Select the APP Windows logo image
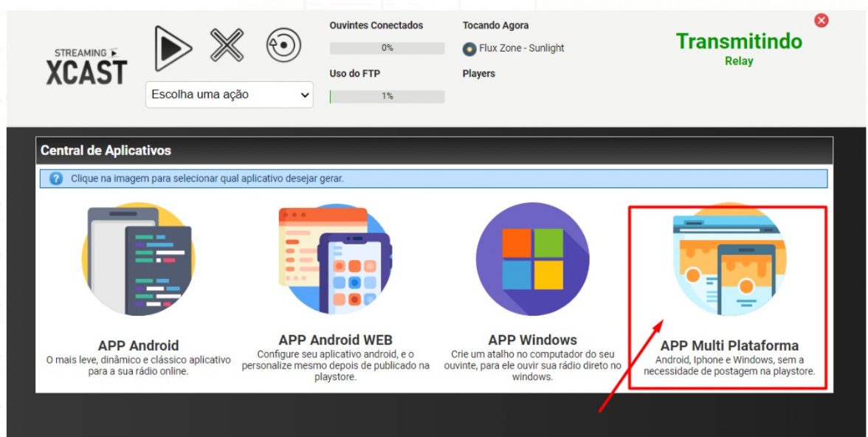Screen dimensions: 868x437 pos(533,259)
